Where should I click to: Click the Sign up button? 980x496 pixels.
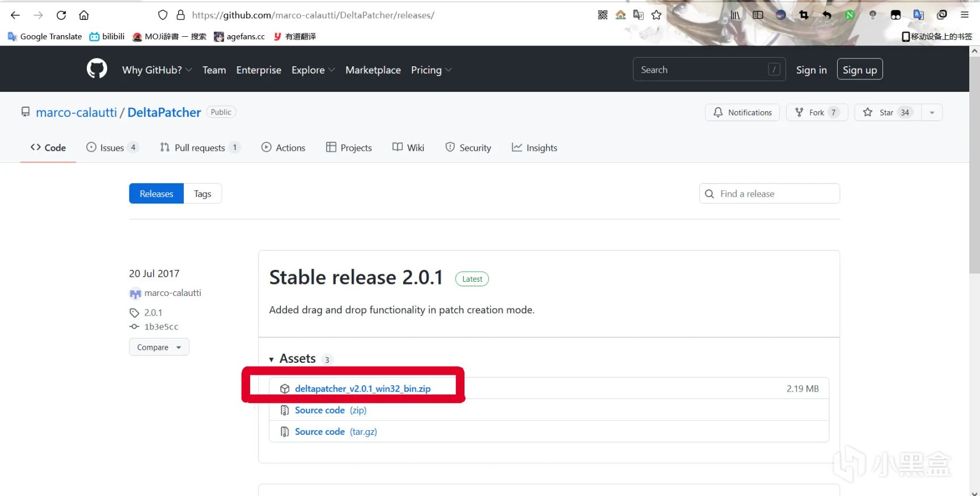[859, 70]
